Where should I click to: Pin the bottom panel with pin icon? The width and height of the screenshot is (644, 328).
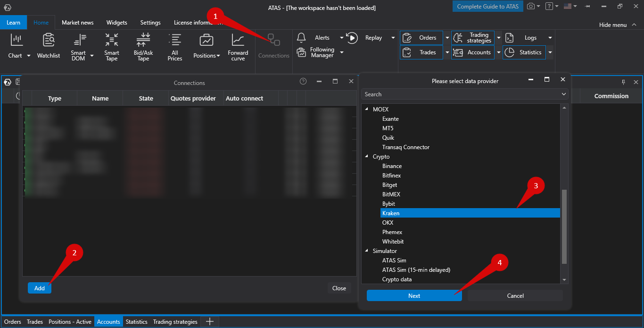[x=623, y=82]
